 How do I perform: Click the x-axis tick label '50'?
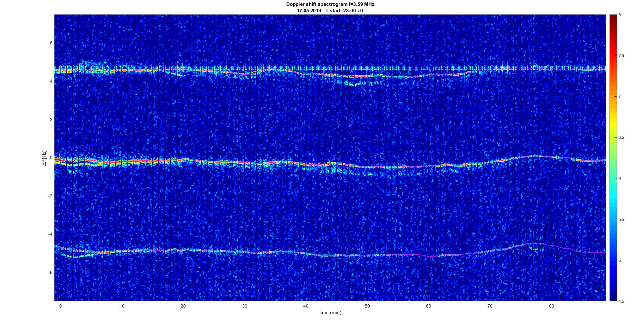[x=367, y=306]
